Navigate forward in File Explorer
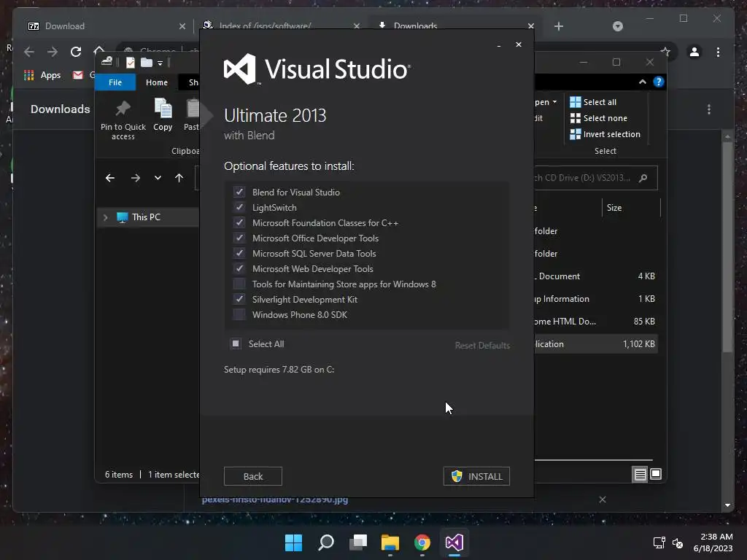The width and height of the screenshot is (747, 560). click(x=136, y=178)
